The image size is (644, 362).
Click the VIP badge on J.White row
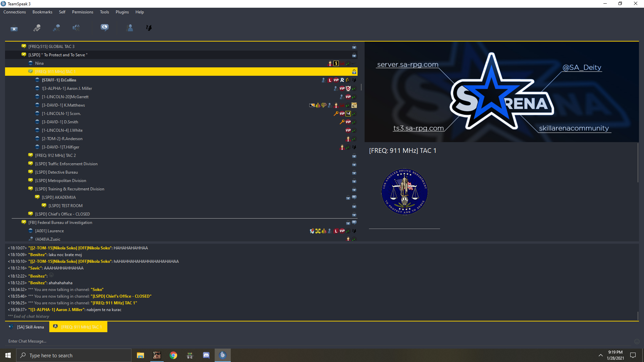(348, 130)
